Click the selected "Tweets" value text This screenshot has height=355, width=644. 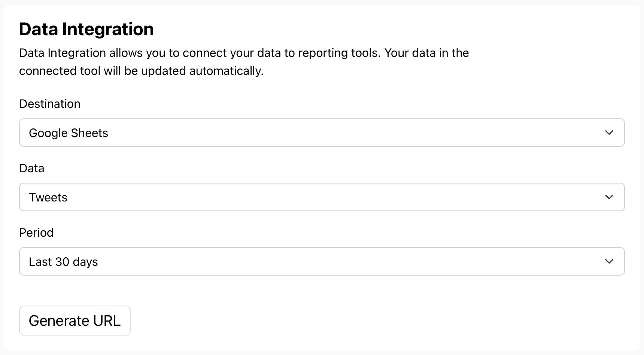coord(48,197)
